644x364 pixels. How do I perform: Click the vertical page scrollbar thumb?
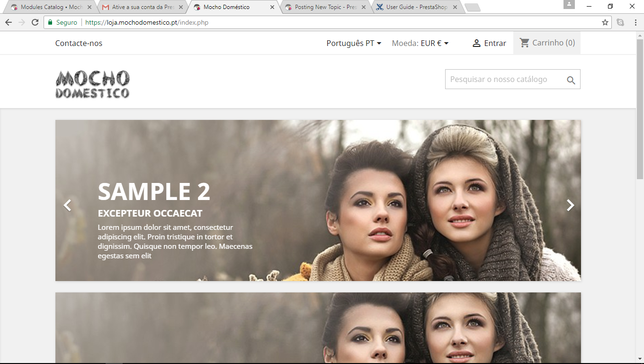click(x=640, y=109)
